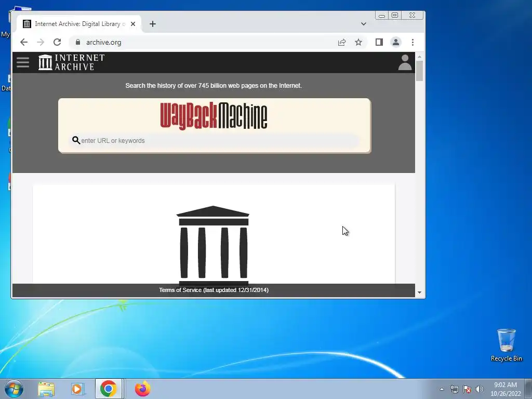The image size is (532, 399).
Task: Open Terms of Service link
Action: tap(214, 290)
